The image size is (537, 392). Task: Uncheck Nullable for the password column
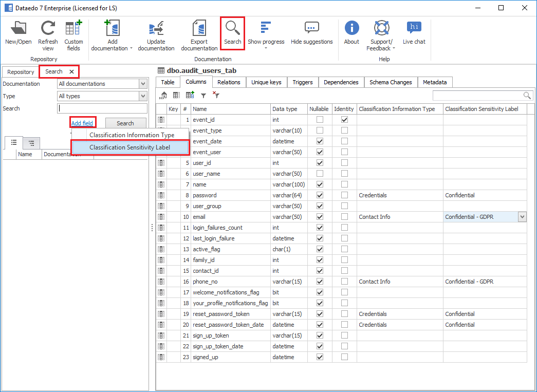(320, 195)
